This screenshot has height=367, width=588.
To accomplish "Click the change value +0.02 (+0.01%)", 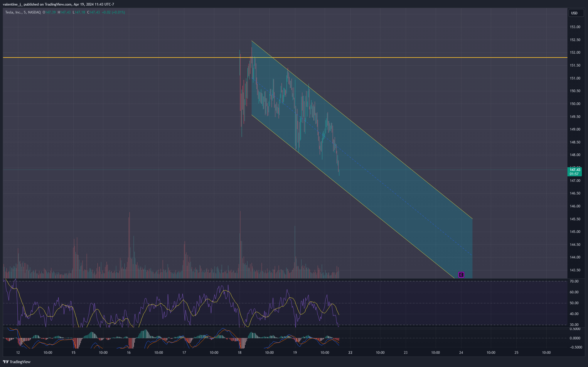I will (113, 12).
